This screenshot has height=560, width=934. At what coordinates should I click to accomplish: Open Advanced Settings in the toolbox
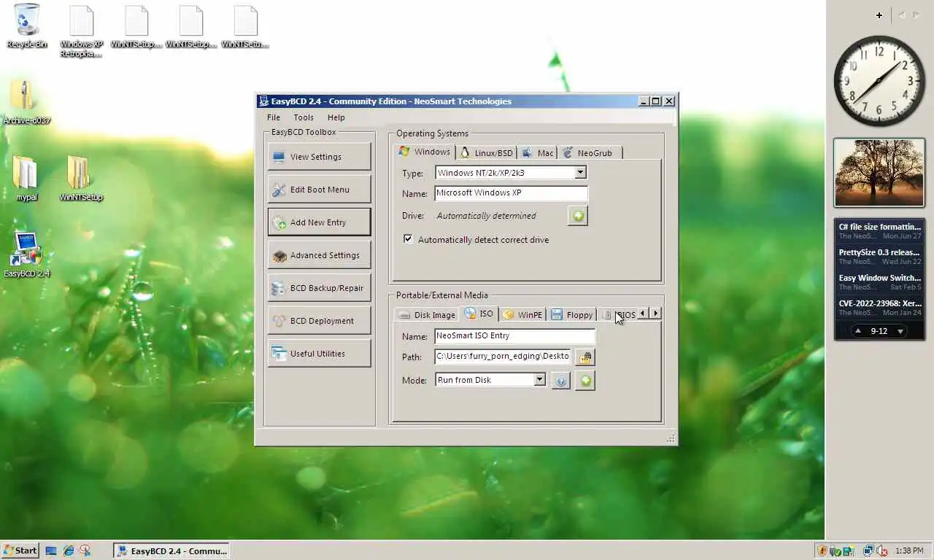[x=320, y=255]
